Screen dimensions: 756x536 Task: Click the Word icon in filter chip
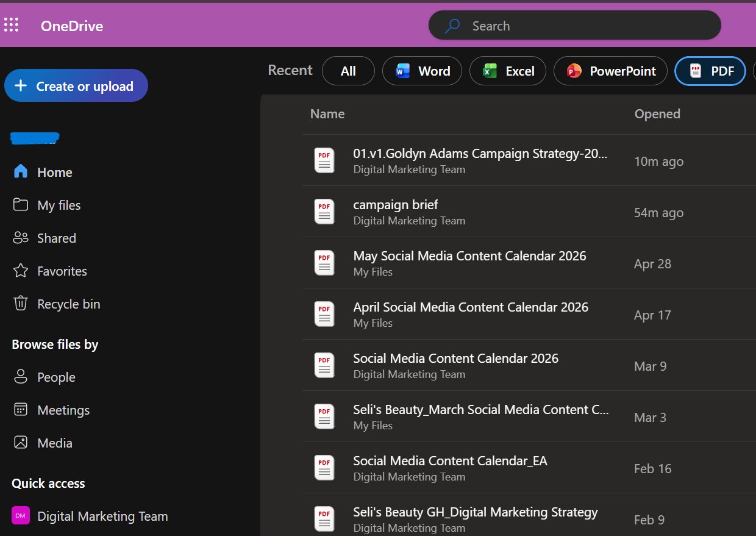403,71
